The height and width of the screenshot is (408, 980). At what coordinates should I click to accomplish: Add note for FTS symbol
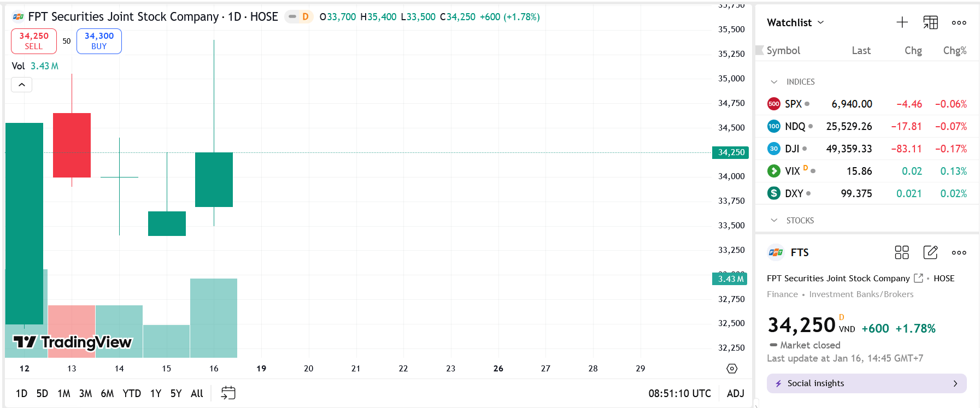pos(930,252)
